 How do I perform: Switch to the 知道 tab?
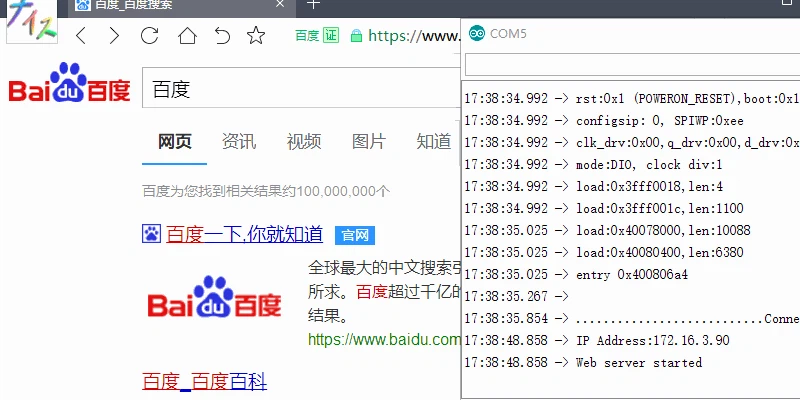[434, 142]
